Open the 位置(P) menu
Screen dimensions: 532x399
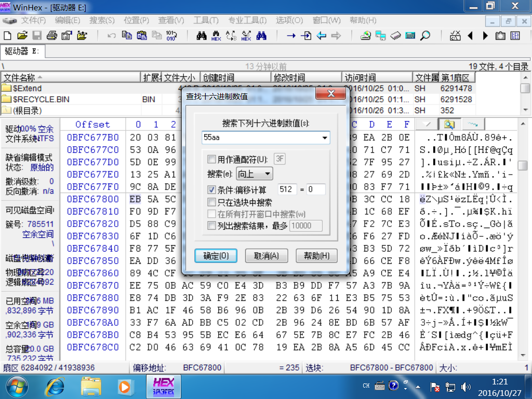pyautogui.click(x=136, y=20)
